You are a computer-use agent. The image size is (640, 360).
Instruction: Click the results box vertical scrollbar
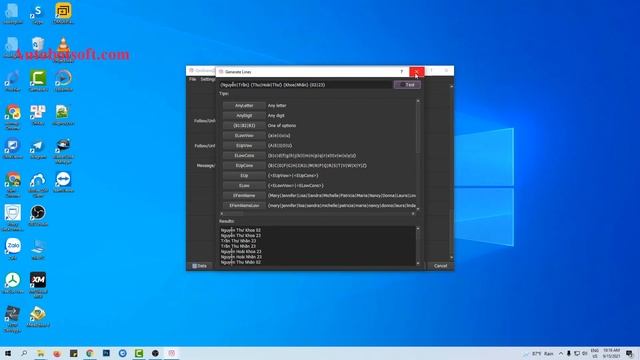(x=418, y=246)
